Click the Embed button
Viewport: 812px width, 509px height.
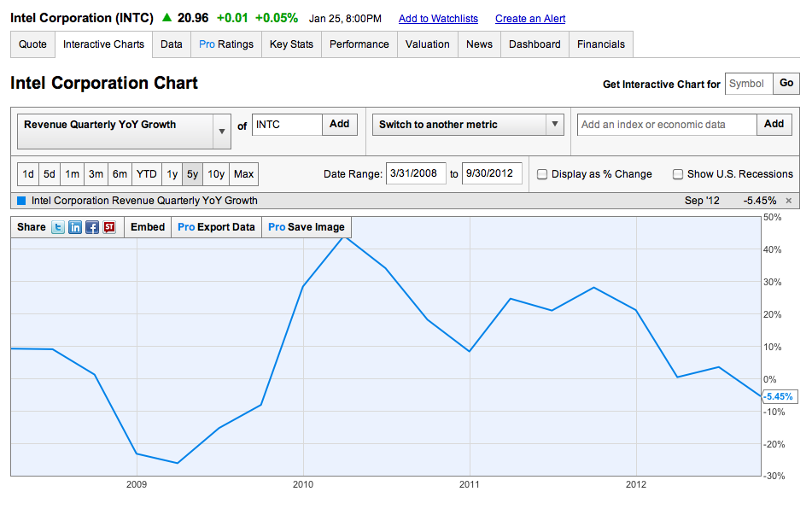(148, 227)
